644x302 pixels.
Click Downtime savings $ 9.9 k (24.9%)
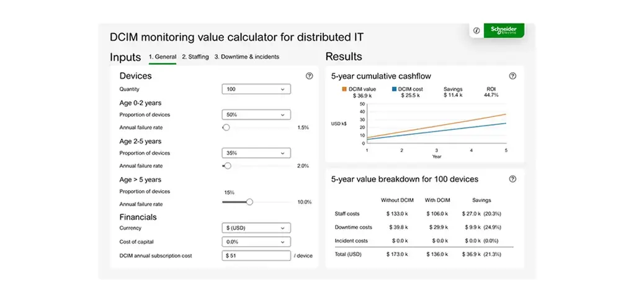pyautogui.click(x=483, y=227)
